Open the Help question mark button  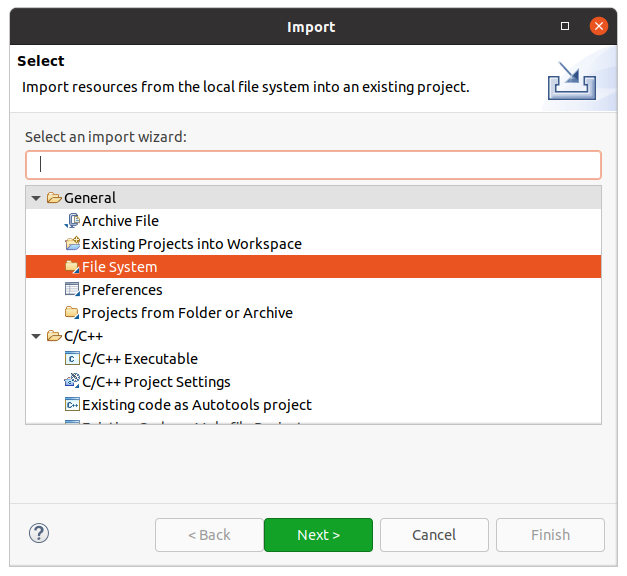tap(39, 534)
